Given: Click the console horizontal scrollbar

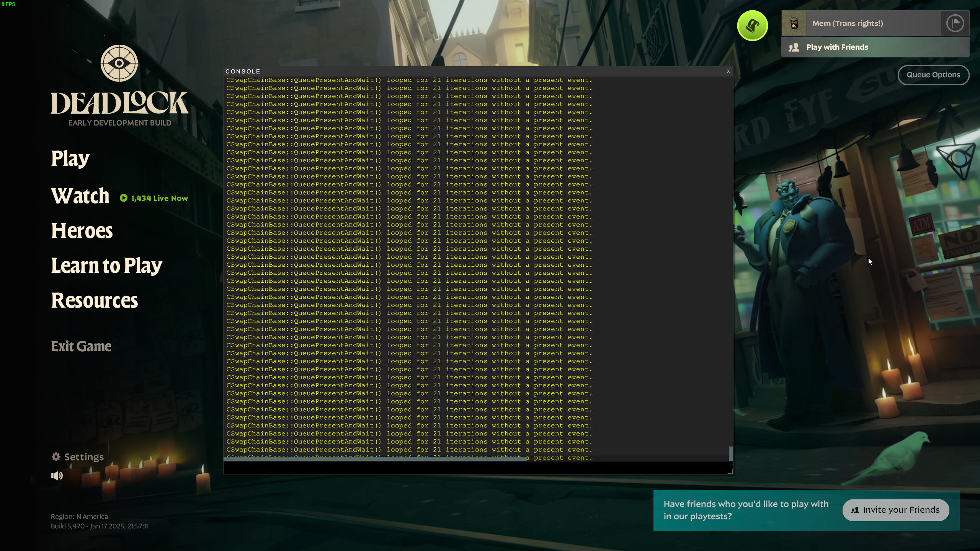Looking at the screenshot, I should [375, 459].
